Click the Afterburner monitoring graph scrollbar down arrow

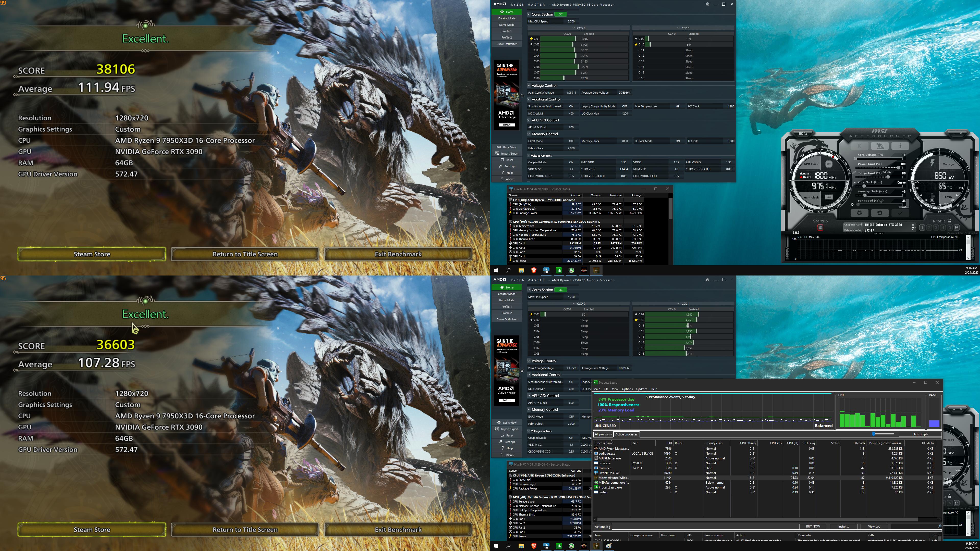[968, 258]
